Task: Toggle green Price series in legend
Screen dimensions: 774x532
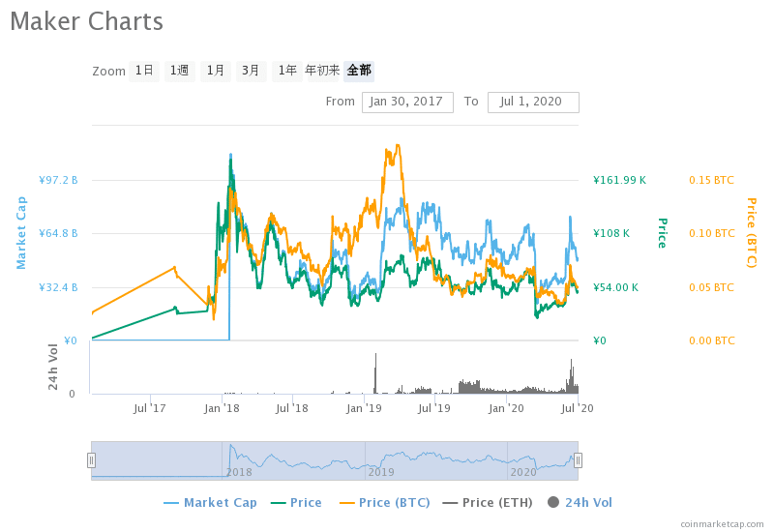Action: pos(297,503)
